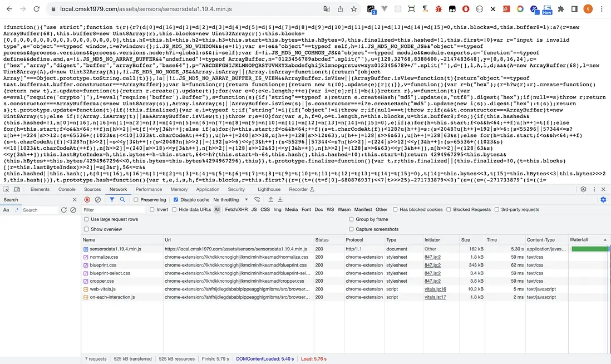Toggle the device toolbar icon
The width and height of the screenshot is (611, 364).
[17, 189]
